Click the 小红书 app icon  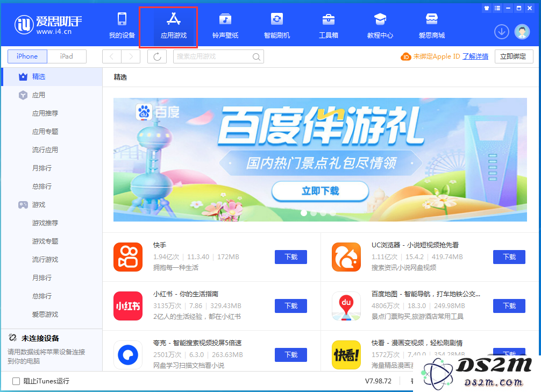(128, 306)
